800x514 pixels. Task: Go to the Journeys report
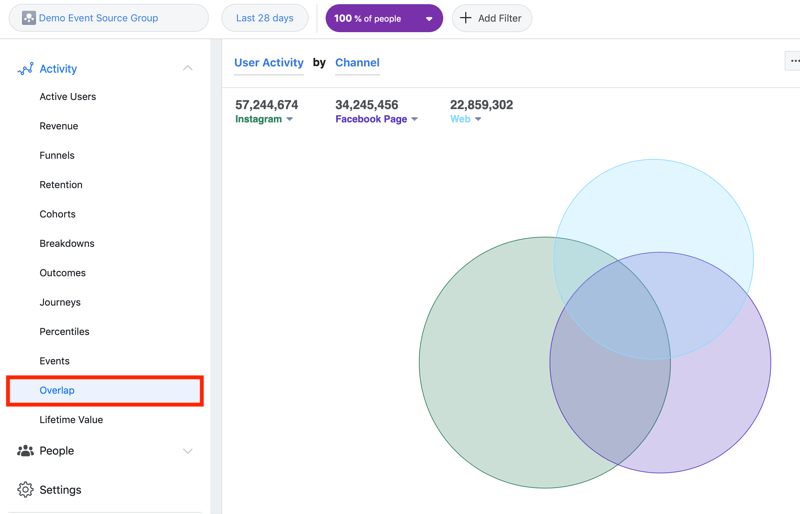(60, 302)
